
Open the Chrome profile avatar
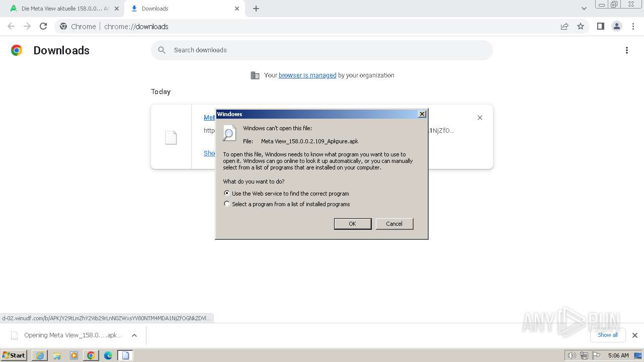click(x=616, y=26)
